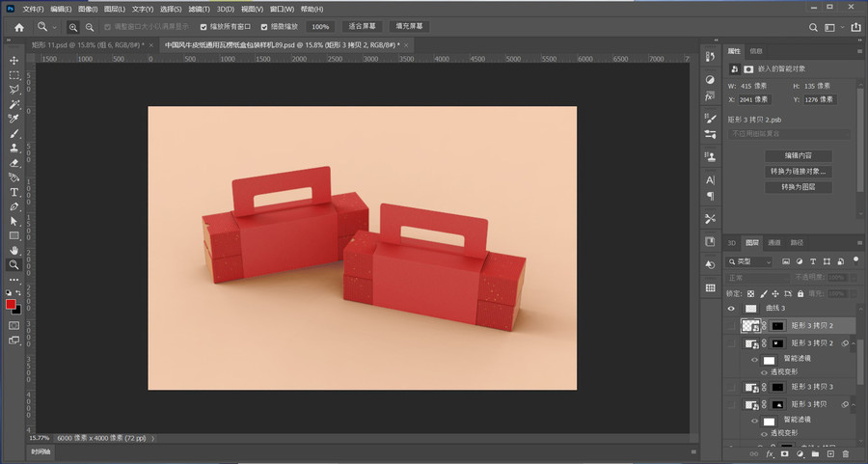Viewport: 868px width, 464px height.
Task: Open the 文件(F) menu
Action: click(33, 9)
